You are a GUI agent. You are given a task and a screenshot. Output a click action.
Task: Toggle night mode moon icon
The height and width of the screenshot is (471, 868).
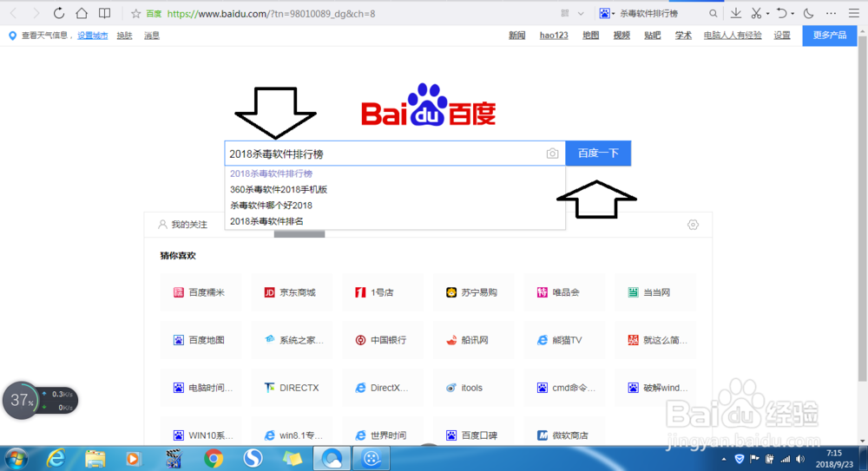click(x=809, y=13)
